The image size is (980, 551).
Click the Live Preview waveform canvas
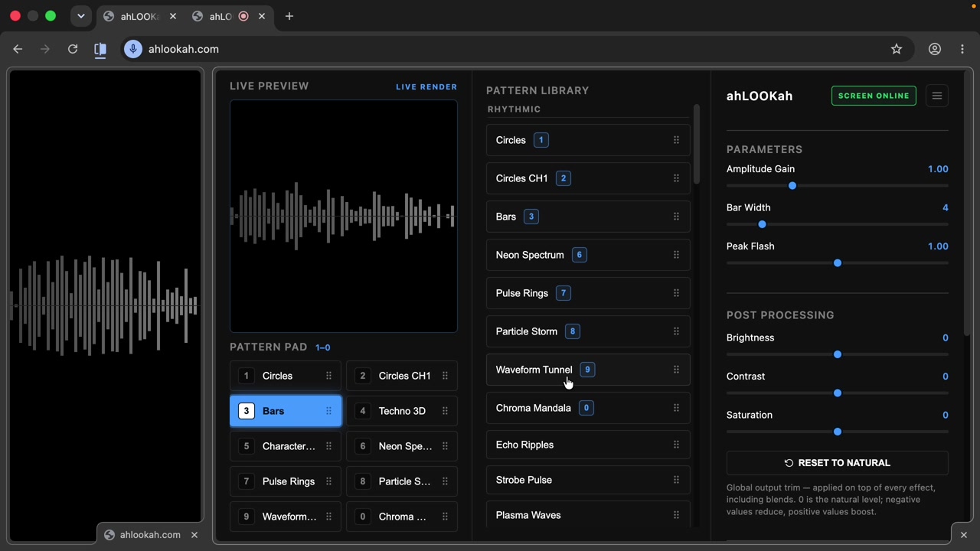pos(344,217)
